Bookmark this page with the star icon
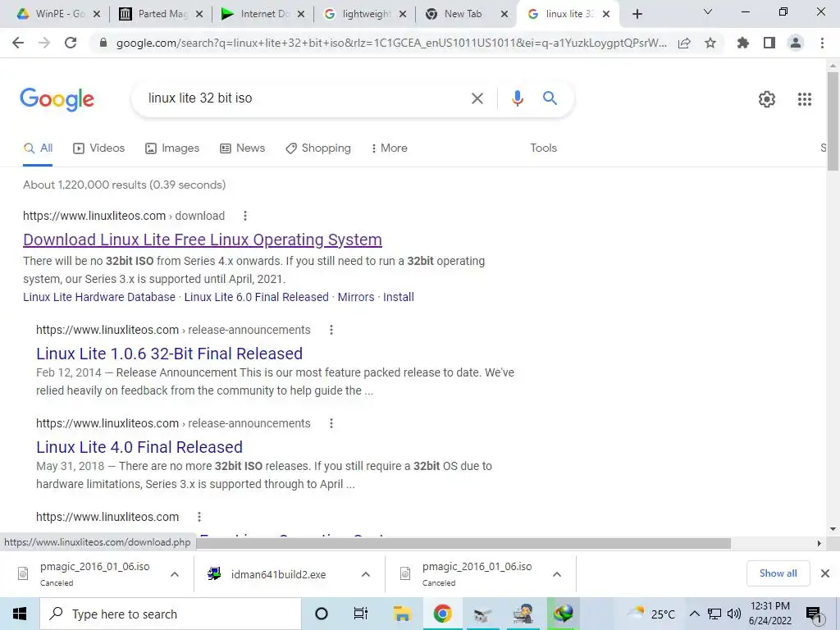The image size is (840, 630). pos(710,43)
